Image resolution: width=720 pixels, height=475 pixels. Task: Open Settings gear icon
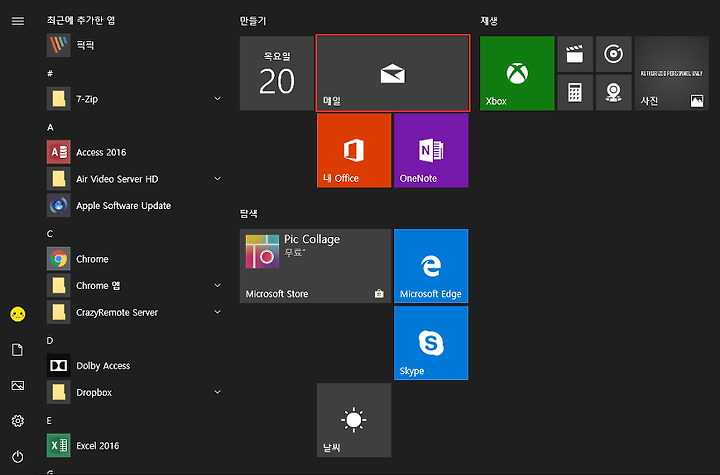(x=17, y=421)
